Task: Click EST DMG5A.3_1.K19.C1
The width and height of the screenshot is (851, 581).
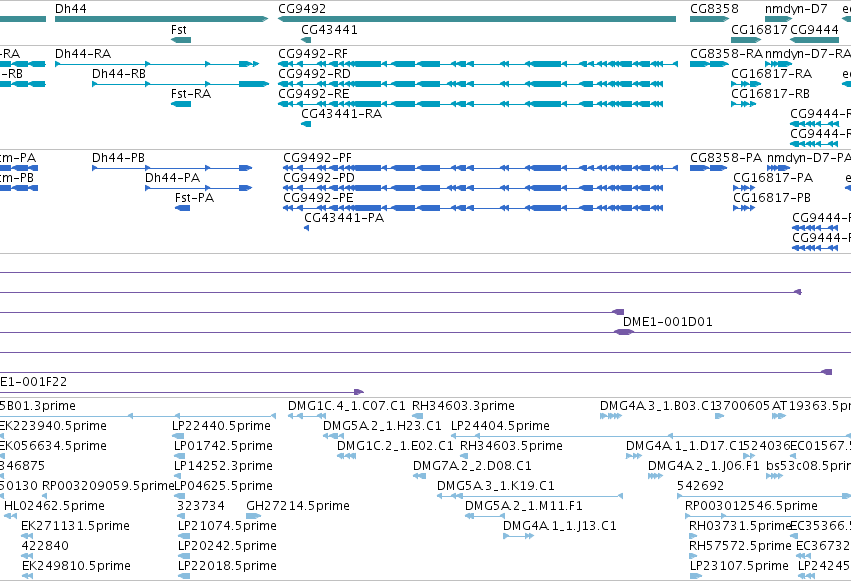Action: pos(496,486)
